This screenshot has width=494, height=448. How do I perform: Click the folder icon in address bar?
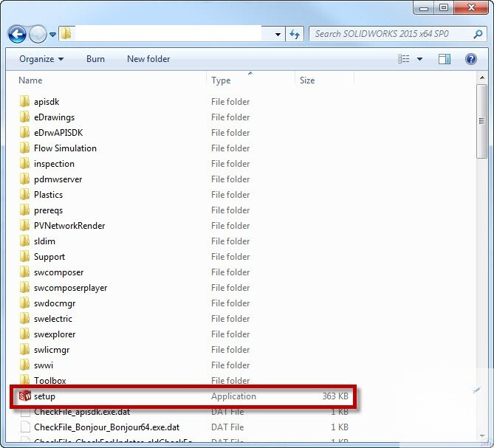coord(66,34)
